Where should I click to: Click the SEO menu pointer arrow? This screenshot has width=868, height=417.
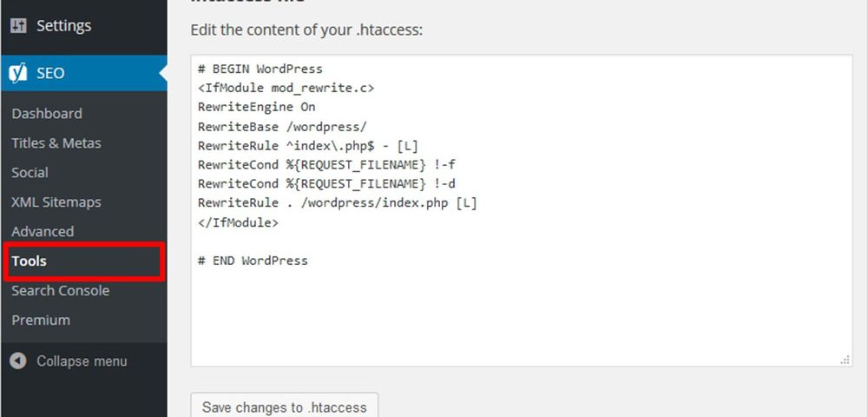(163, 73)
